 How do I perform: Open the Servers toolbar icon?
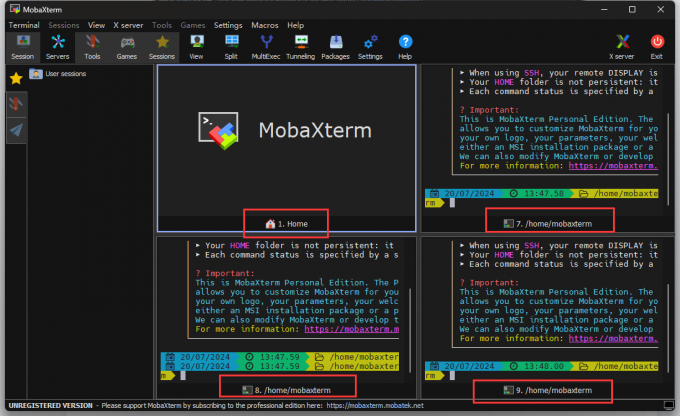[x=57, y=47]
